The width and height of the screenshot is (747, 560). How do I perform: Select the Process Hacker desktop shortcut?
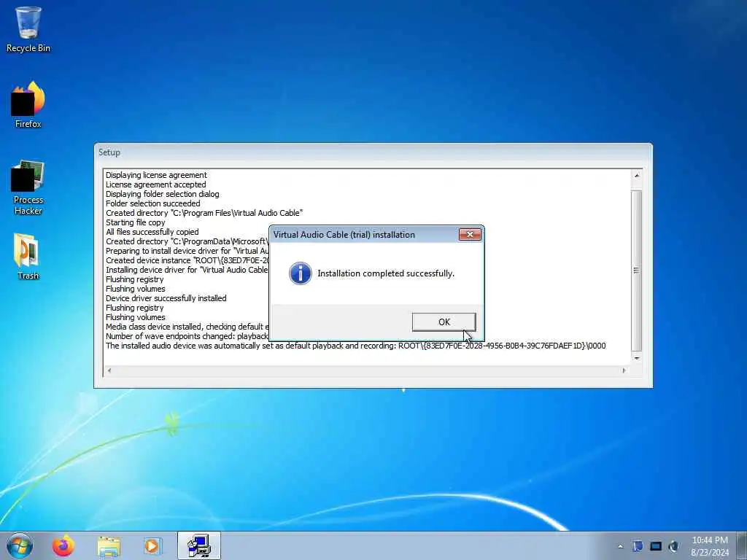pyautogui.click(x=28, y=187)
